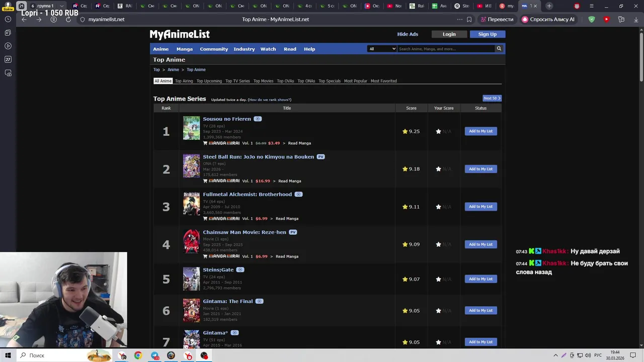Select the Top TV Series tab
Image resolution: width=644 pixels, height=362 pixels.
coord(237,81)
